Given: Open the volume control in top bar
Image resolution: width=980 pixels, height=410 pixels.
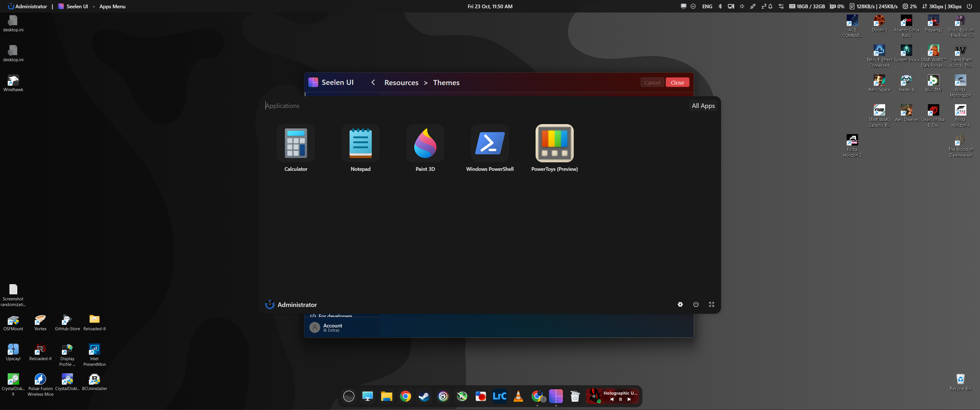Looking at the screenshot, I should click(x=742, y=7).
